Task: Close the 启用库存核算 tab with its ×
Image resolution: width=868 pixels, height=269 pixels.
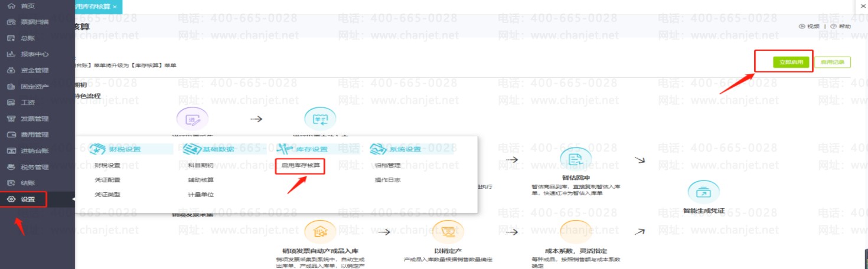Action: coord(115,6)
